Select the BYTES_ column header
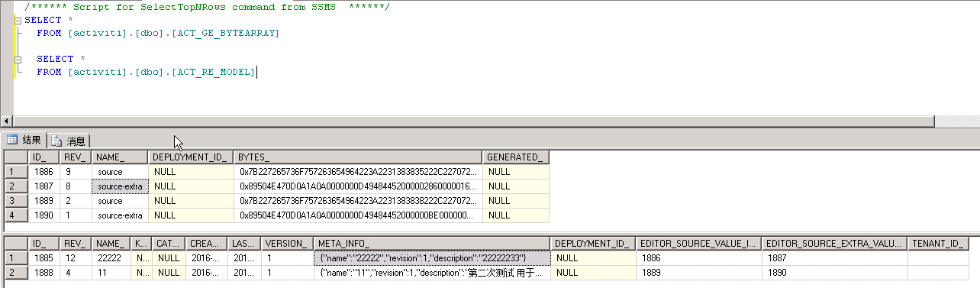The width and height of the screenshot is (980, 288). 359,157
